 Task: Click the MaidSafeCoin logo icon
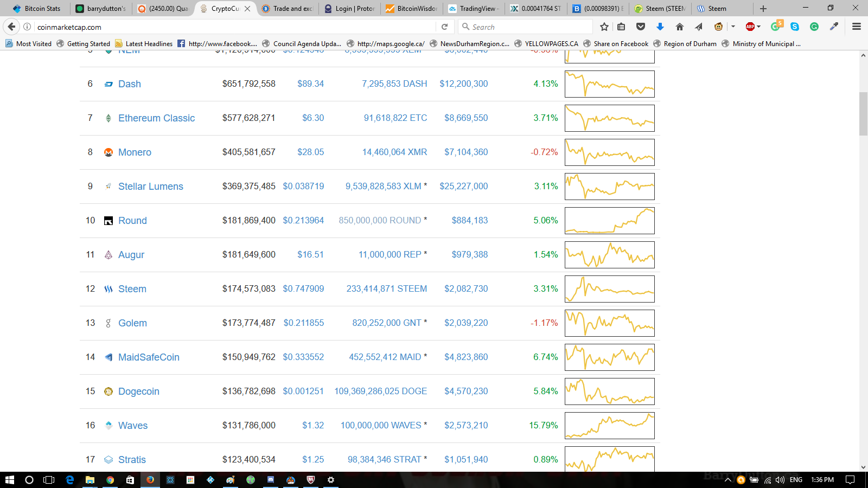108,357
